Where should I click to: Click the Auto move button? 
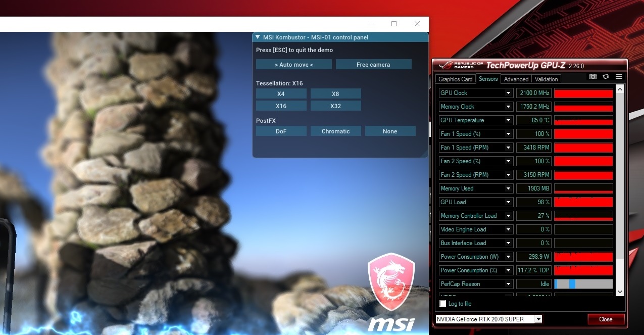coord(294,65)
